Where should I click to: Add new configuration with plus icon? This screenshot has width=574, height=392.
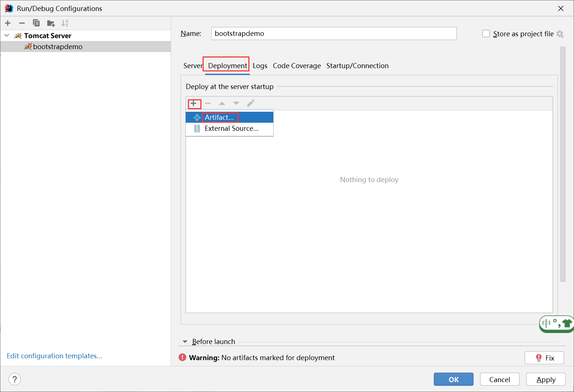(x=8, y=23)
